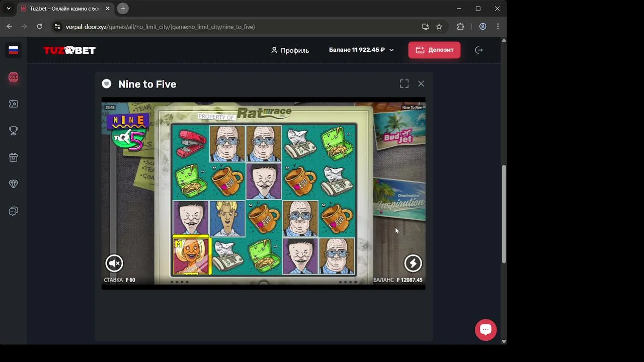Screen dimensions: 644x362
Task: Open the slots section in the sidebar
Action: (x=14, y=77)
